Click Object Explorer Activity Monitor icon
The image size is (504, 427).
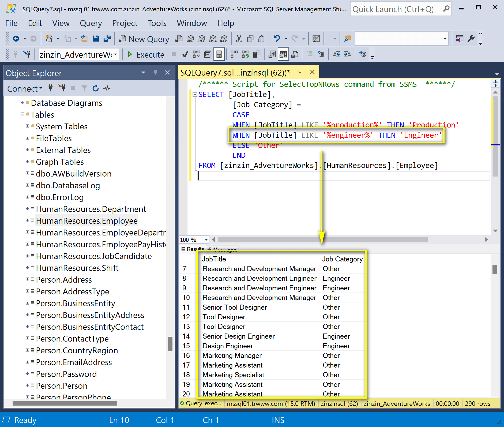tap(107, 88)
